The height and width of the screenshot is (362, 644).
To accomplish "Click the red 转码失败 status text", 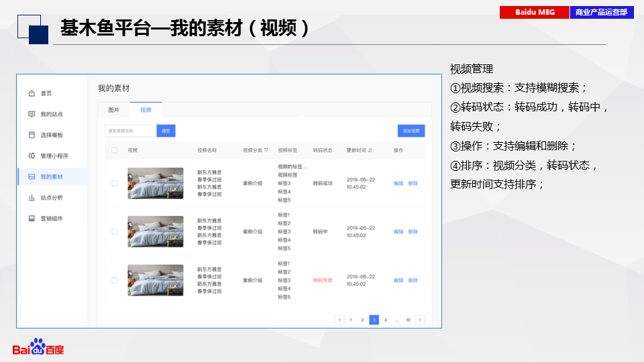I will click(323, 280).
